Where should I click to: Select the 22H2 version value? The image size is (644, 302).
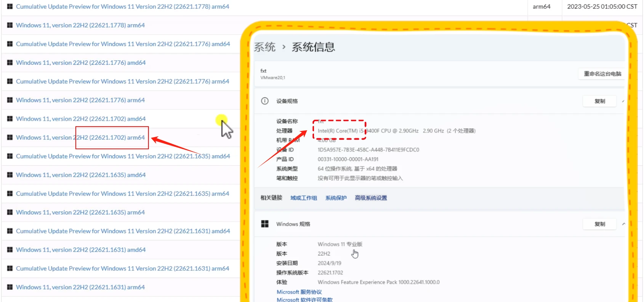click(x=324, y=254)
